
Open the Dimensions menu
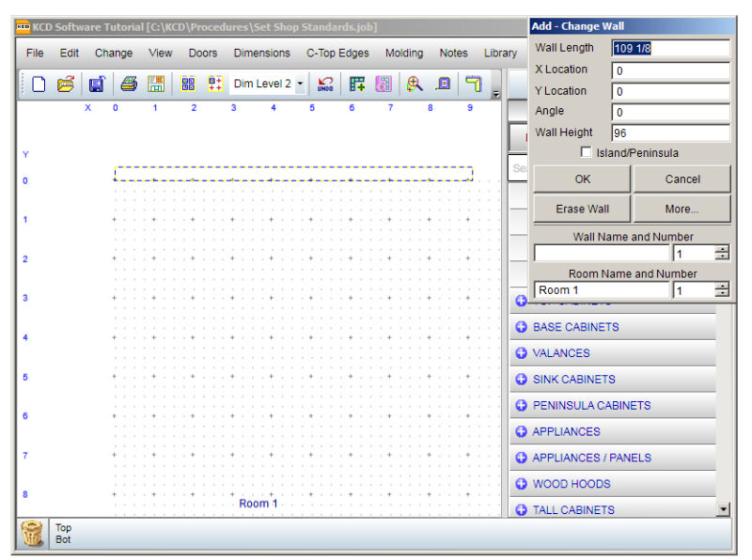(x=262, y=54)
